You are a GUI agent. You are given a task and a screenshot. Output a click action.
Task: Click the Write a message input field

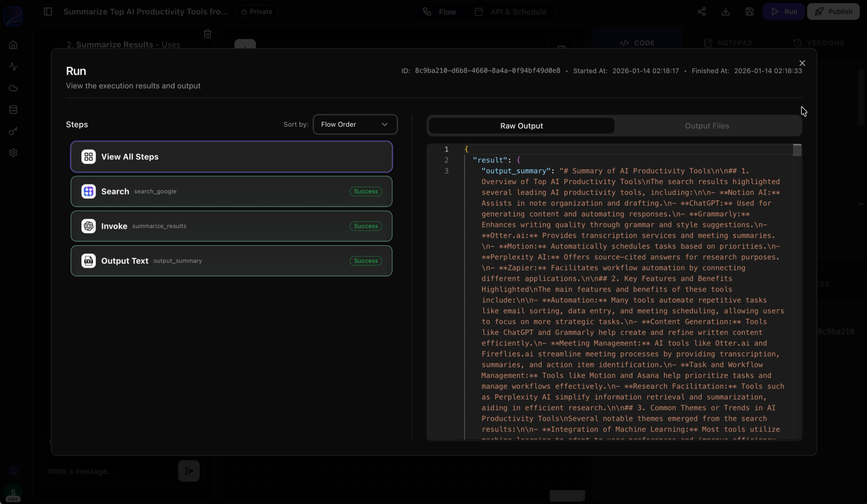tap(110, 471)
